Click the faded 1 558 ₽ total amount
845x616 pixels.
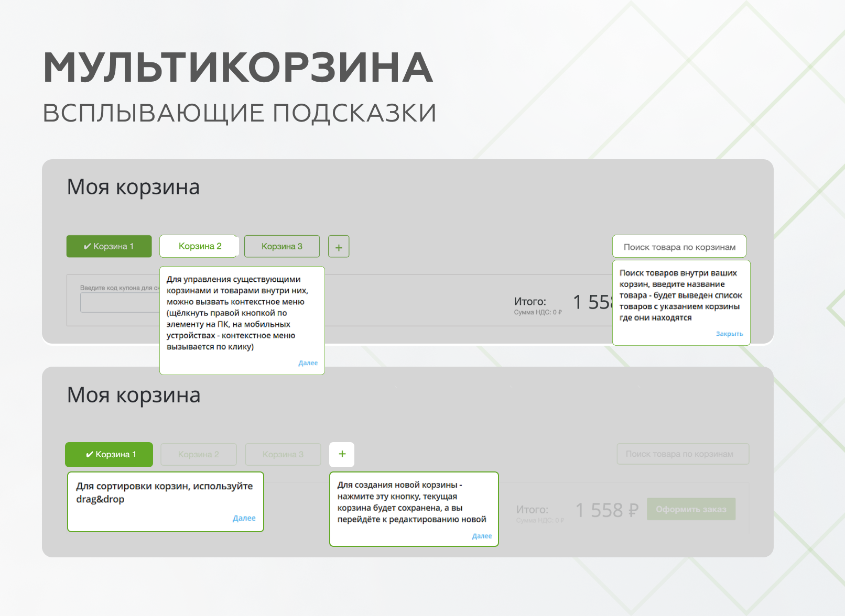[x=606, y=510]
